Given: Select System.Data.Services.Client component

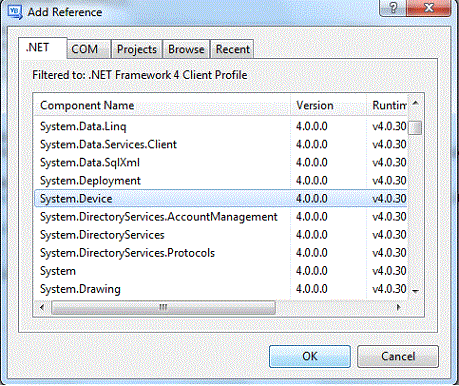Looking at the screenshot, I should click(x=220, y=144).
